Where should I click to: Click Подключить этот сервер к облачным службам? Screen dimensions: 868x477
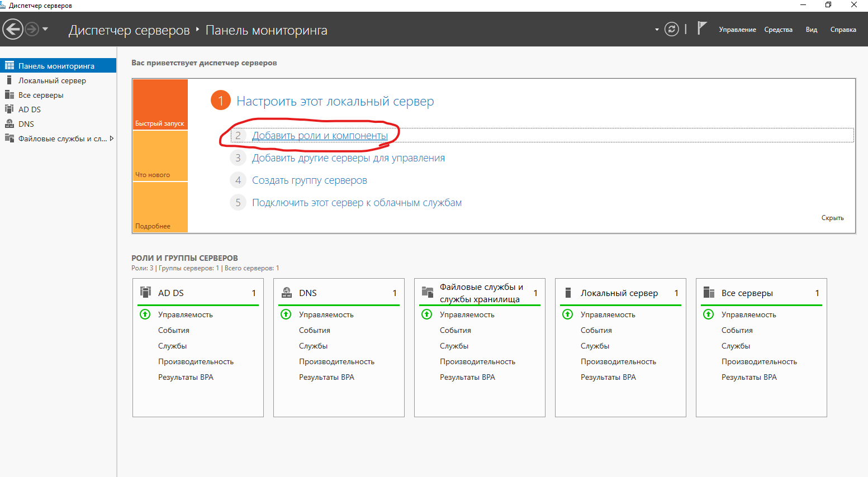click(x=357, y=203)
